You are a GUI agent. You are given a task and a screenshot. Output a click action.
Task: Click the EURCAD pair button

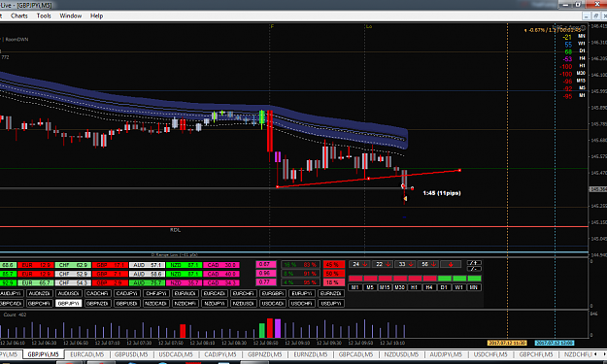[214, 293]
